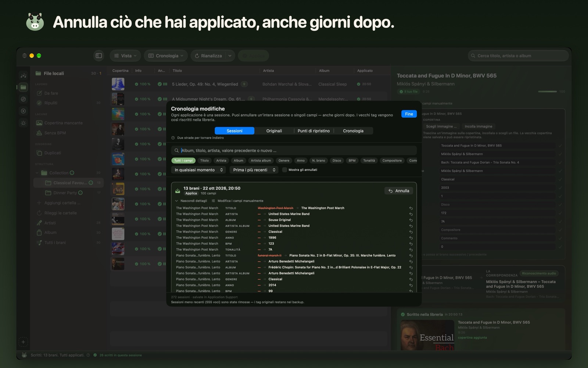Toggle the BPM filter chip
The image size is (588, 368).
(352, 160)
